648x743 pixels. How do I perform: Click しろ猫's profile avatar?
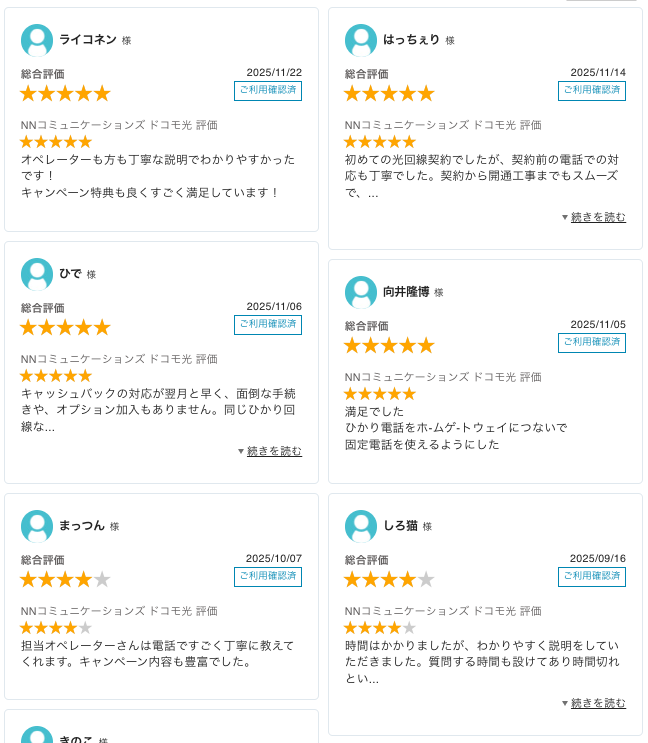[361, 526]
